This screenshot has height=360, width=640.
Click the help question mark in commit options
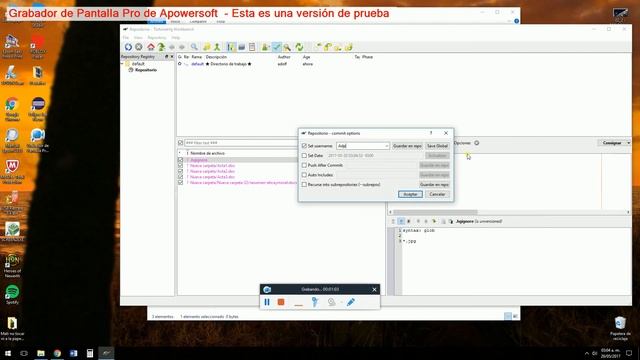(x=431, y=133)
